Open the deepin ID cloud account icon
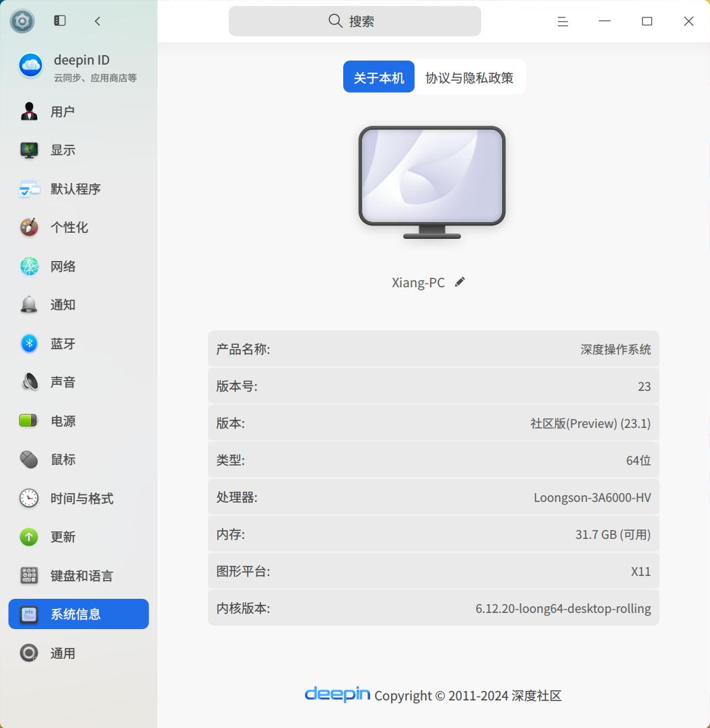Screen dimensions: 710x728 31,65
